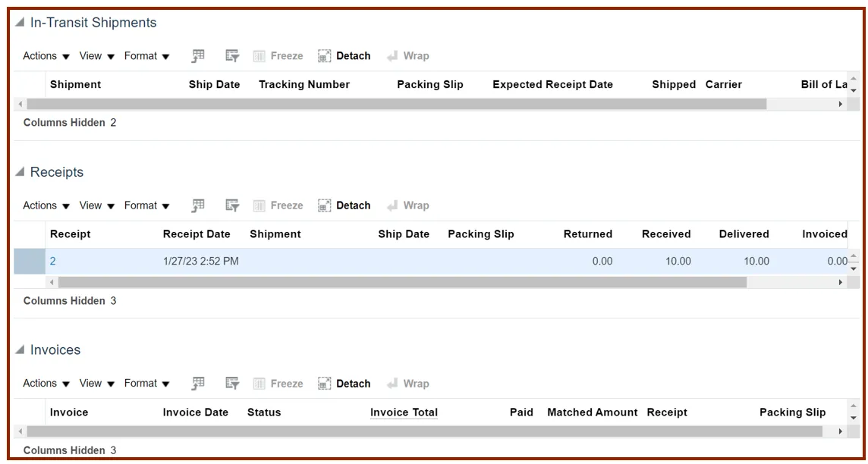The image size is (868, 464).
Task: Open View menu in In-Transit Shipments
Action: tap(97, 56)
